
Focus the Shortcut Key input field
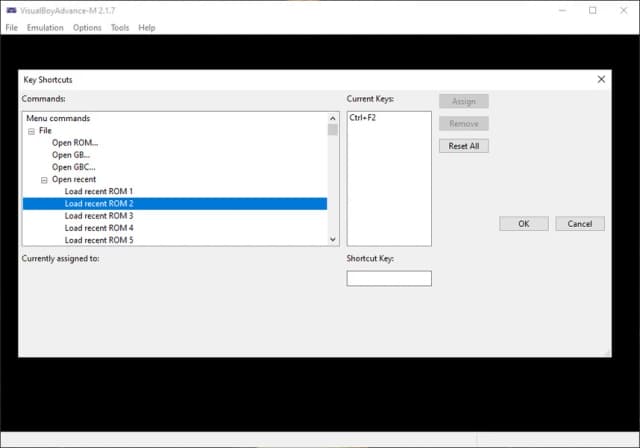(389, 278)
